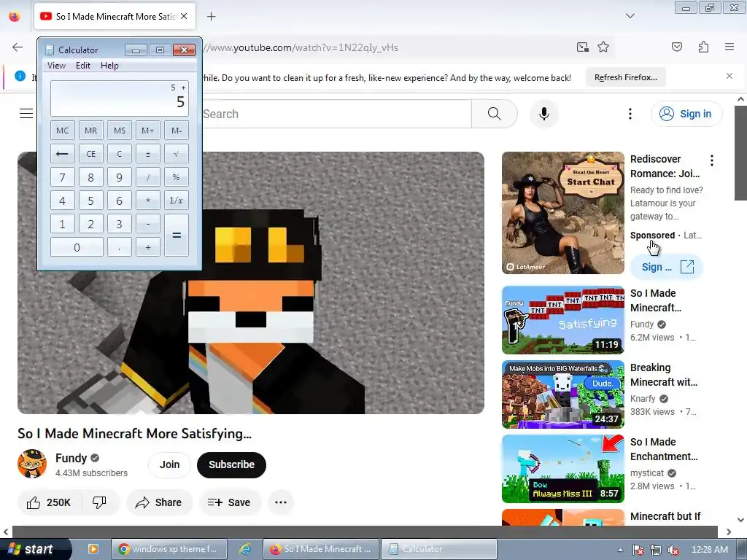Close the YouTube browser tab
The image size is (747, 560).
[184, 16]
